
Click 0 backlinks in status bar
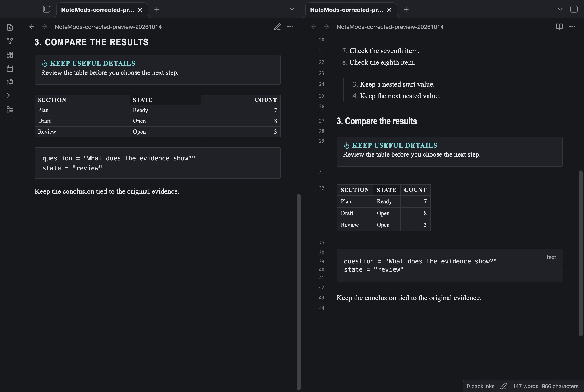480,386
